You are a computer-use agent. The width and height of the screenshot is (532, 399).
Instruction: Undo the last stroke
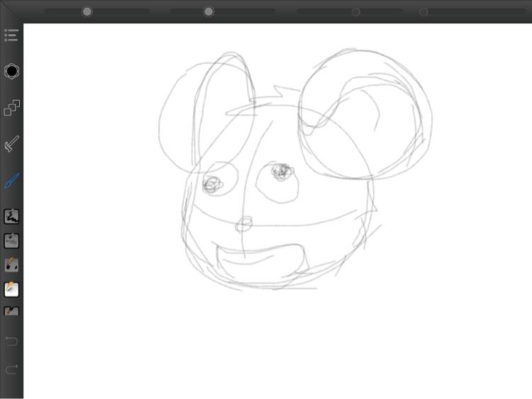(x=11, y=340)
